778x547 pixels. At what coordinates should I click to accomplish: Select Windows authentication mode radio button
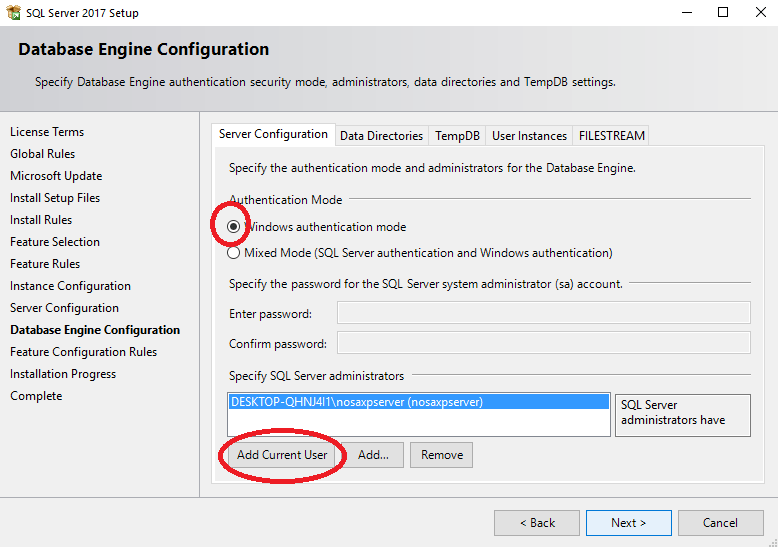tap(233, 227)
